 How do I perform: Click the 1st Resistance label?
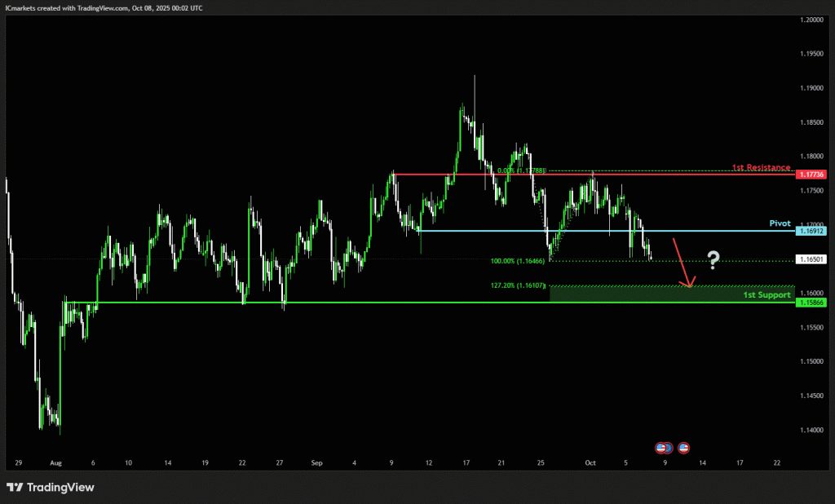pyautogui.click(x=760, y=167)
